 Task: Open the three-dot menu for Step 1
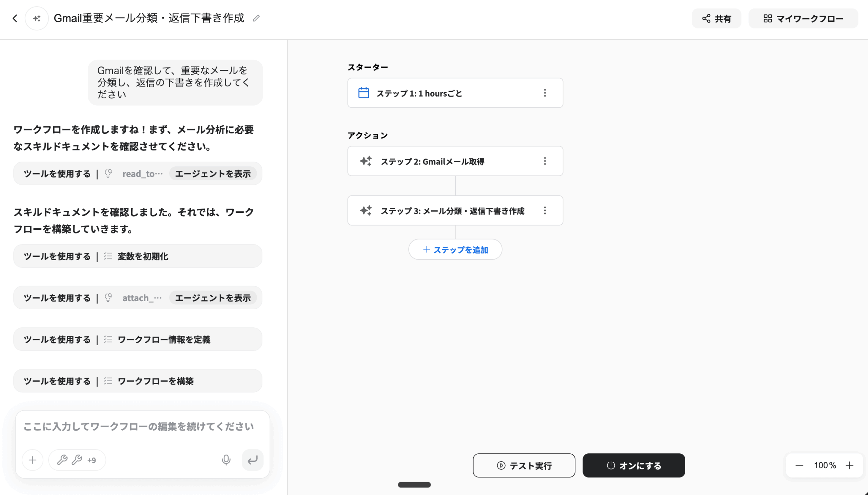coord(545,93)
